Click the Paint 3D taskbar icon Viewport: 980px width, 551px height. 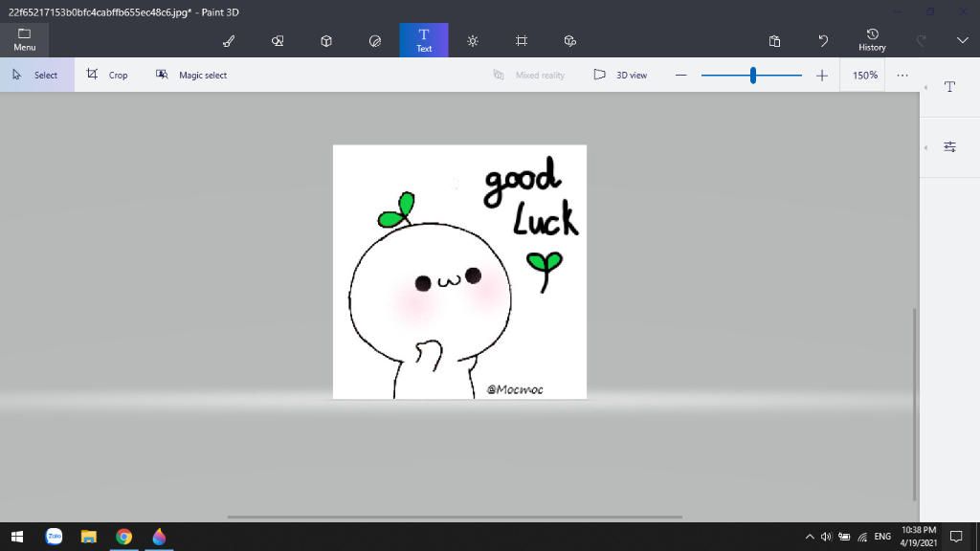pos(159,537)
